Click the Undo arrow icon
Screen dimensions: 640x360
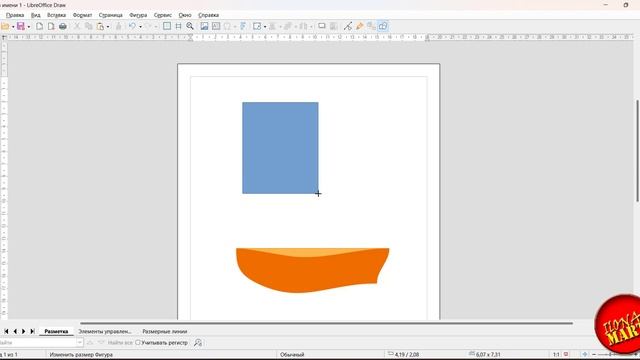pyautogui.click(x=132, y=27)
